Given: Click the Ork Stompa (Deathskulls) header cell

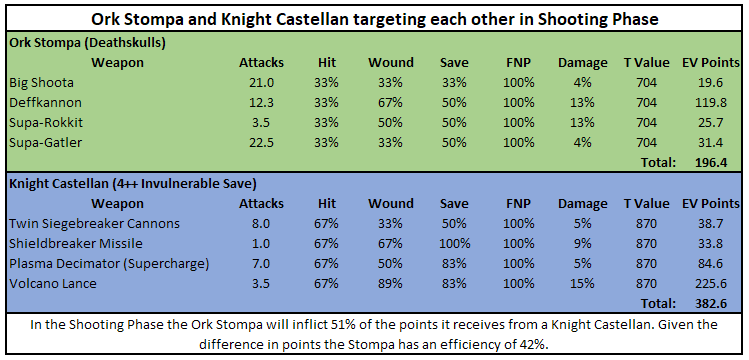Looking at the screenshot, I should click(87, 43).
